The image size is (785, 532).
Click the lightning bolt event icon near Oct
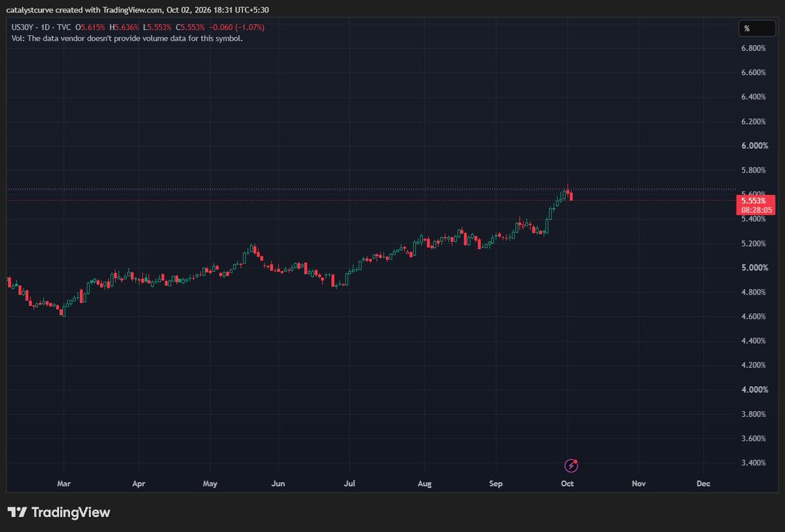point(571,465)
